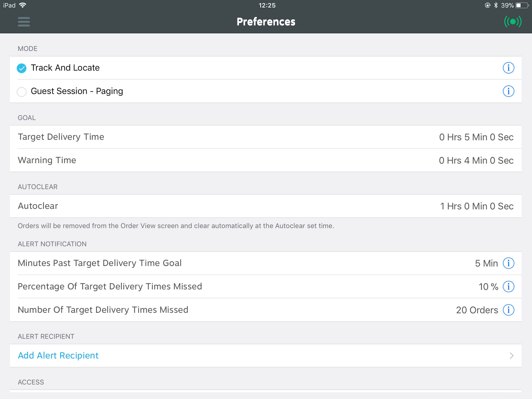Image resolution: width=532 pixels, height=399 pixels.
Task: Tap the Autoclear description text
Action: (x=176, y=226)
